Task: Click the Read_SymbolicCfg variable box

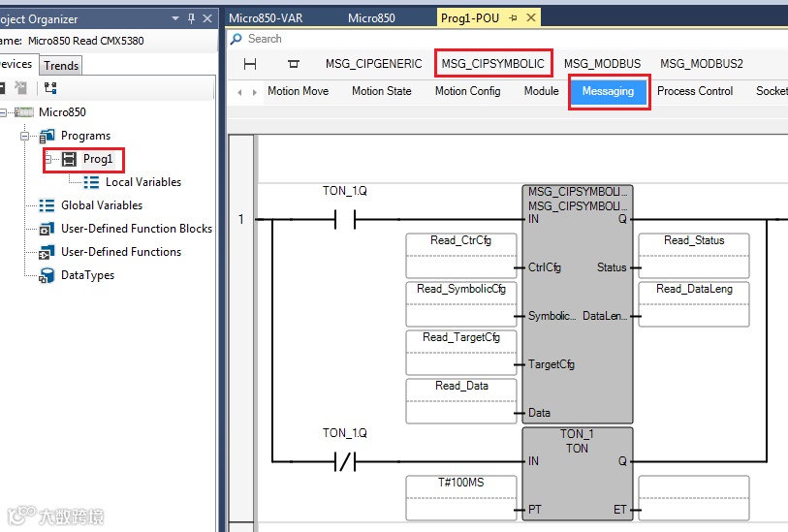Action: (x=461, y=304)
